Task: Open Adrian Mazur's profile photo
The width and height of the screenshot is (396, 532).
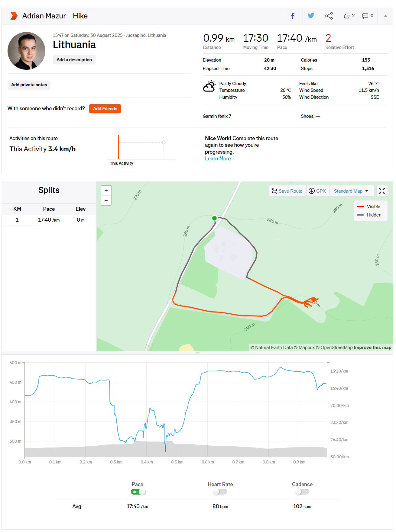Action: pyautogui.click(x=27, y=51)
